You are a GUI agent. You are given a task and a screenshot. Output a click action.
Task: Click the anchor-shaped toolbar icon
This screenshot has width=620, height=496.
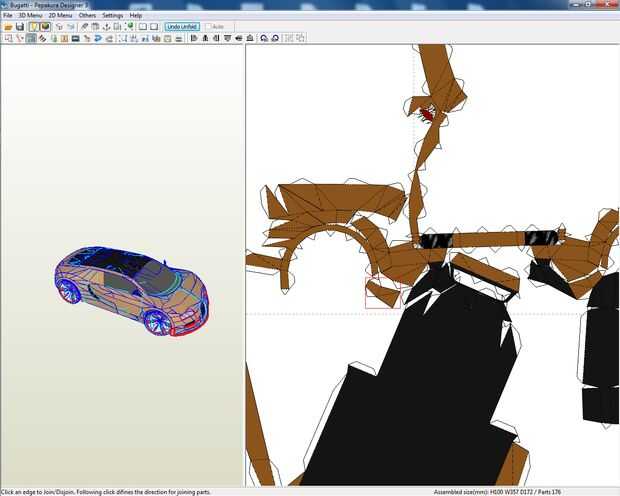pos(106,27)
